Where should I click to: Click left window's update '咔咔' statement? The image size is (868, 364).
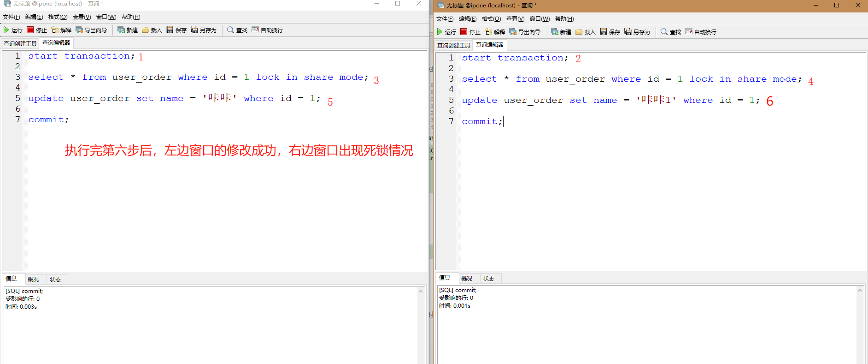[x=174, y=98]
